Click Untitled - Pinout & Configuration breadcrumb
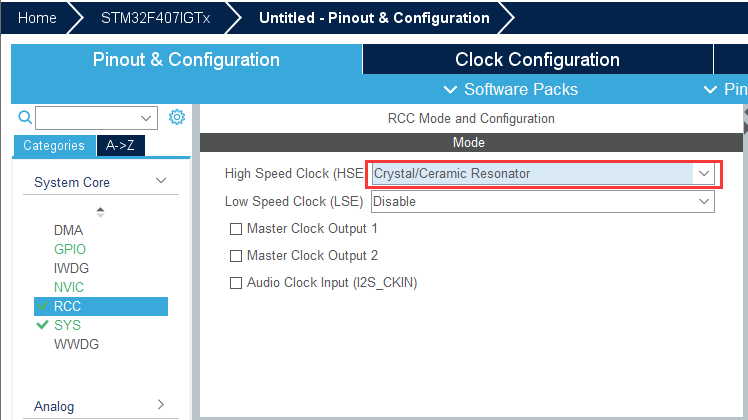This screenshot has width=748, height=420. tap(374, 18)
